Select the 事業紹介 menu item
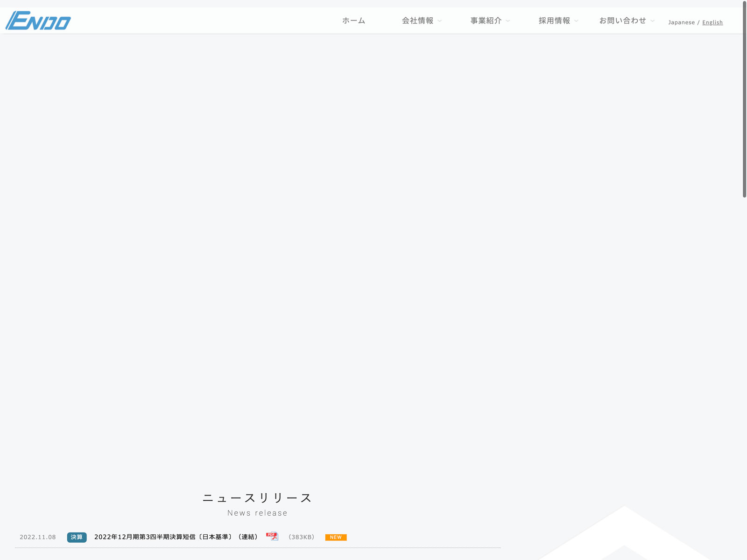The image size is (747, 560). [x=486, y=21]
